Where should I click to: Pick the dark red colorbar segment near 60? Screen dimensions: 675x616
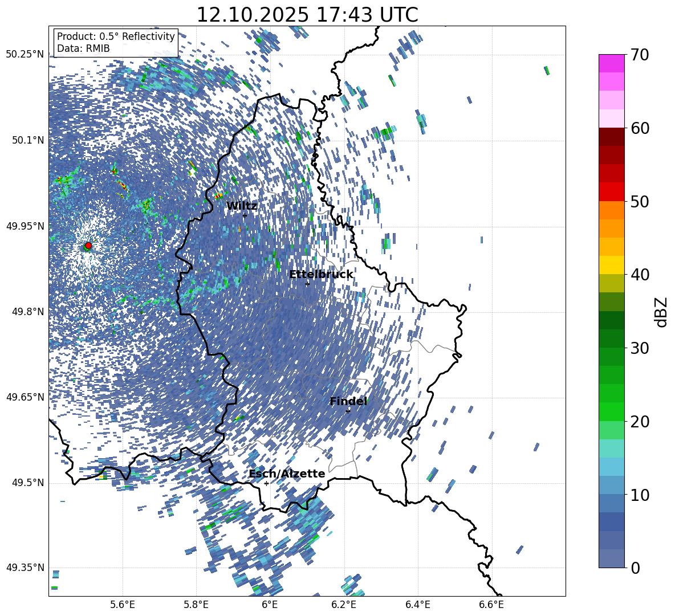(611, 137)
